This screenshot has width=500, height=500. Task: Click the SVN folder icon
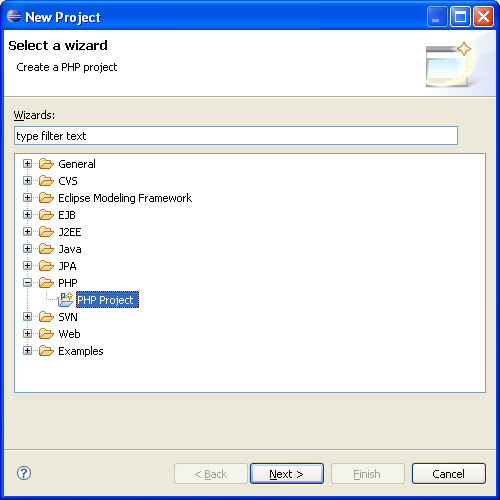(46, 317)
